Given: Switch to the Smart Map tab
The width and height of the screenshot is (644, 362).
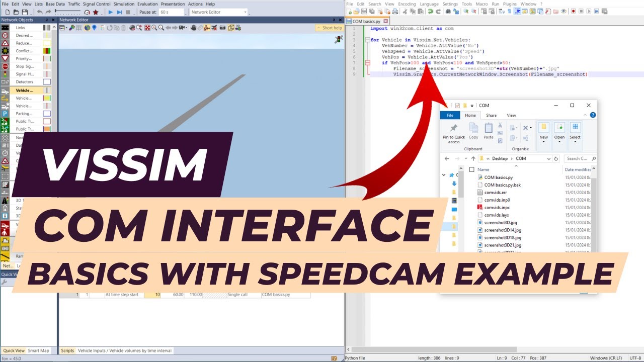Looking at the screenshot, I should (x=38, y=350).
